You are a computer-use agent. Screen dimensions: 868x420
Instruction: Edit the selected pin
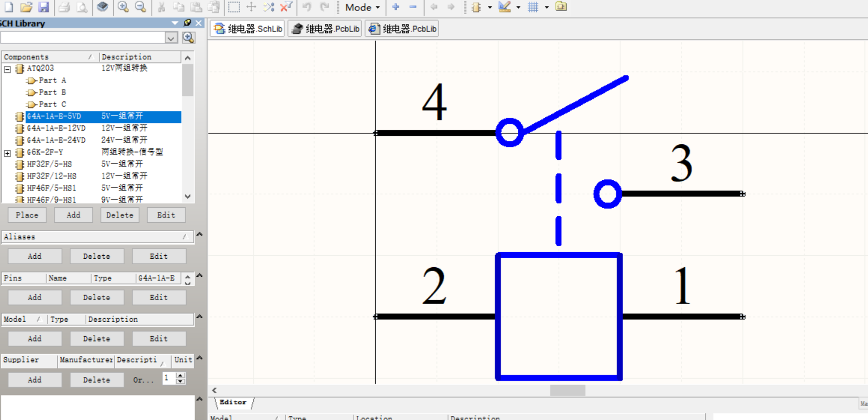159,297
